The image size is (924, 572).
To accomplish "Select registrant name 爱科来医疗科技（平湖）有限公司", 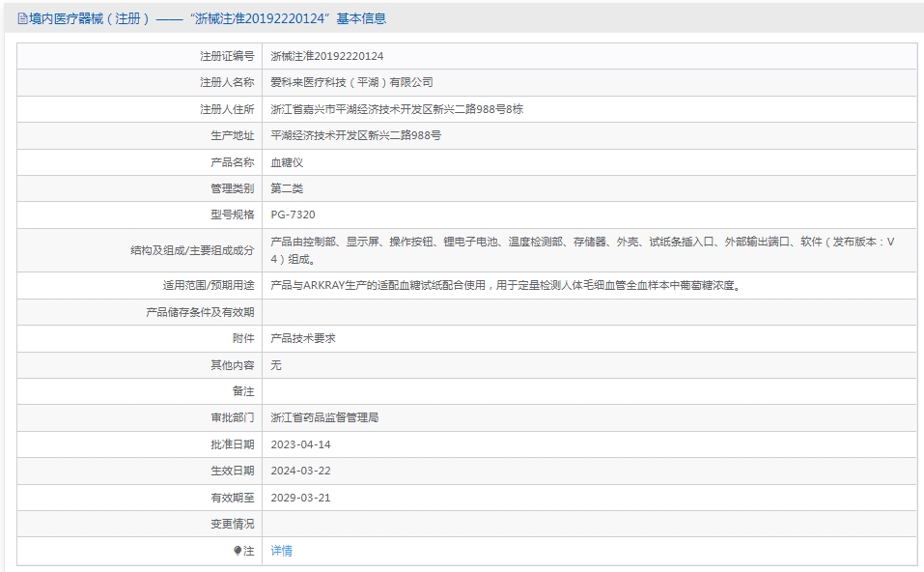I will (x=351, y=82).
